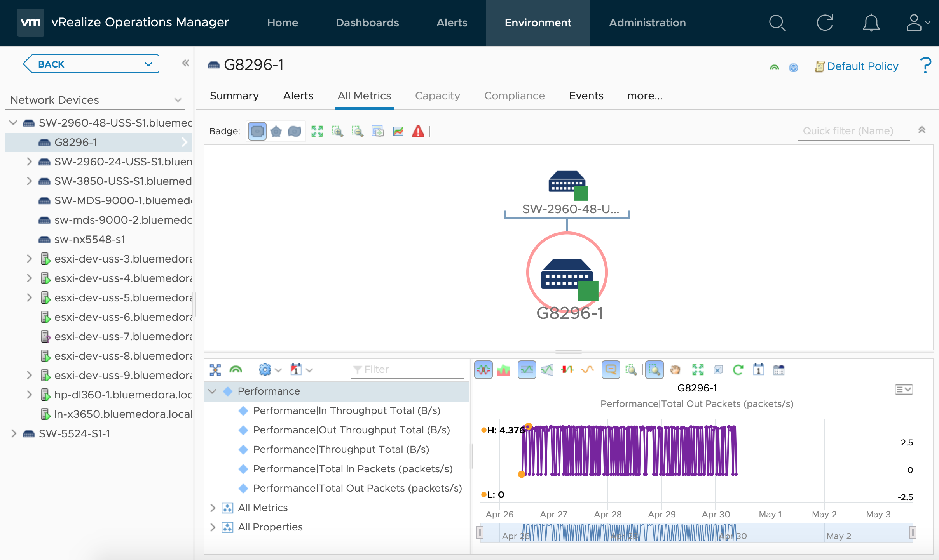Open the Network Devices dropdown

pos(178,100)
